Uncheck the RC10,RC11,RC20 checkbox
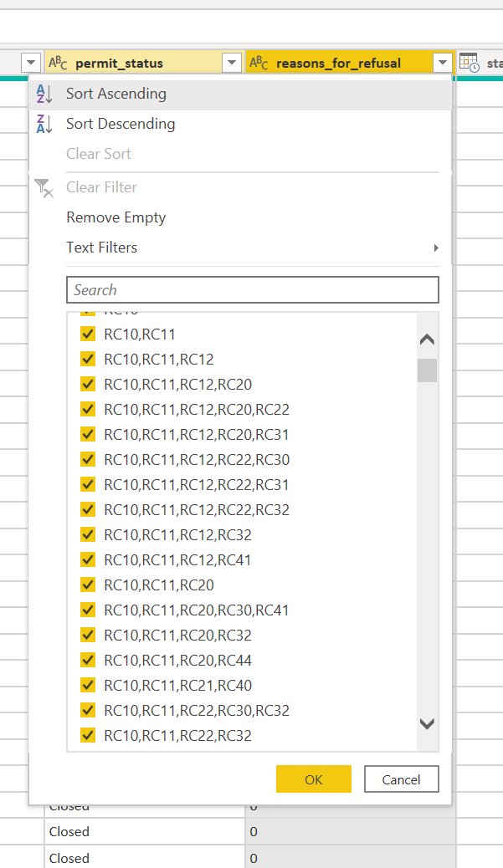 coord(88,585)
